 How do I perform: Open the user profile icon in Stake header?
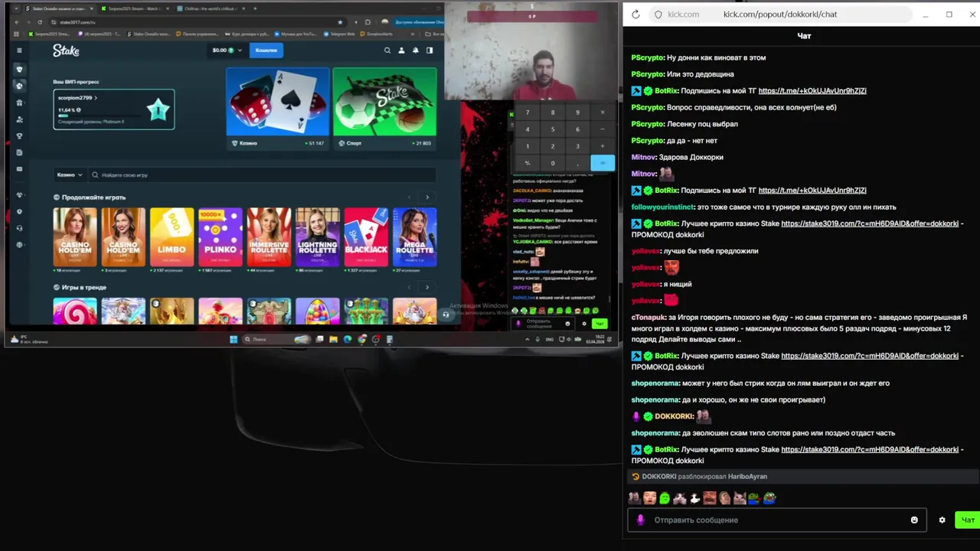(401, 51)
